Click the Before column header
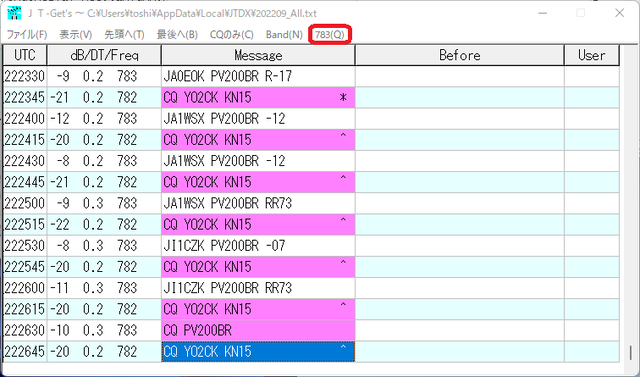This screenshot has height=377, width=640. point(460,55)
